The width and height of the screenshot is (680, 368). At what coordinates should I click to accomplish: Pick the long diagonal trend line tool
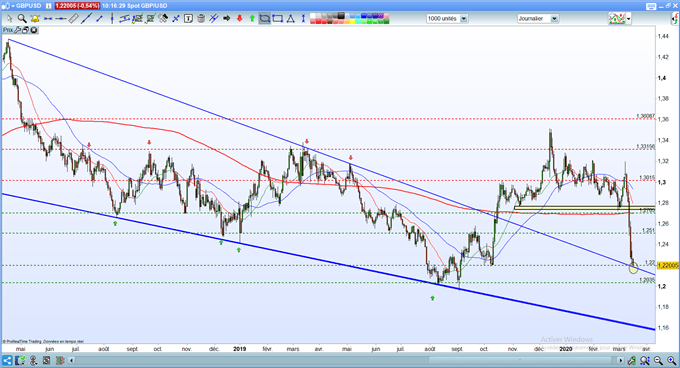[x=86, y=19]
